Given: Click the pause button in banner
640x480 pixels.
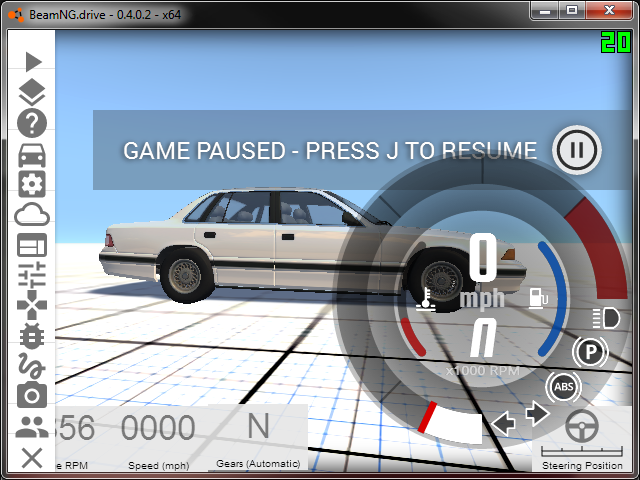Looking at the screenshot, I should point(577,150).
